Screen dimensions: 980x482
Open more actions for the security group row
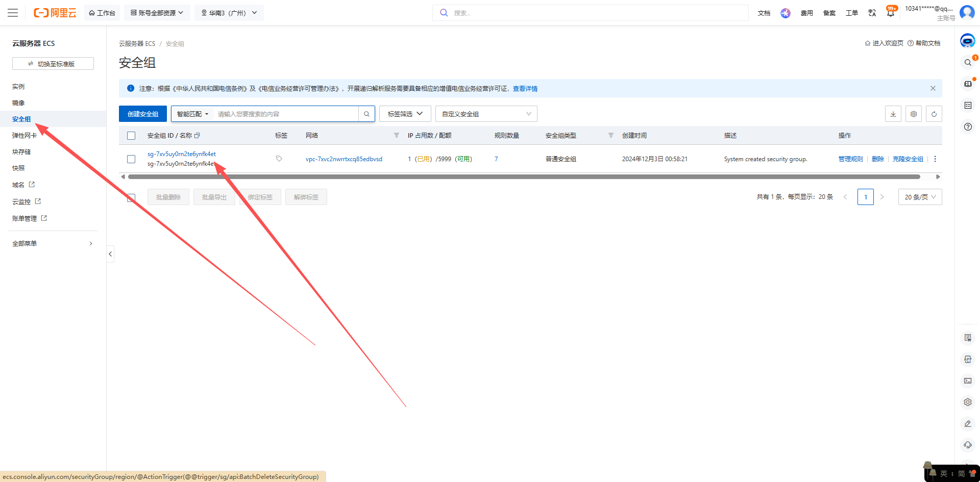pos(935,159)
